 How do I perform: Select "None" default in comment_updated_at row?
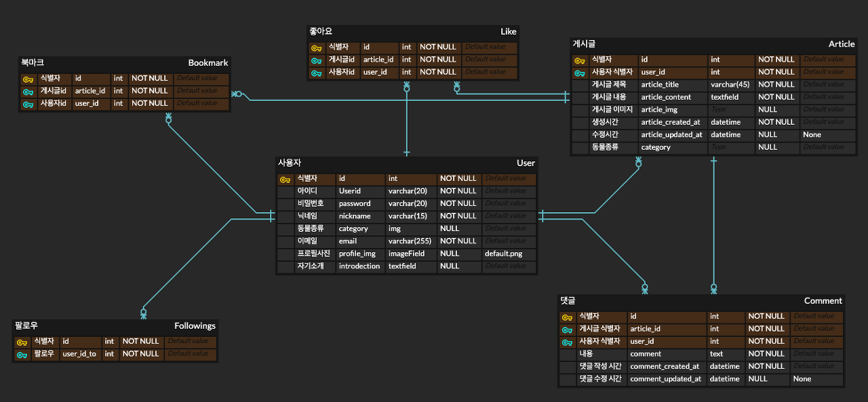802,380
